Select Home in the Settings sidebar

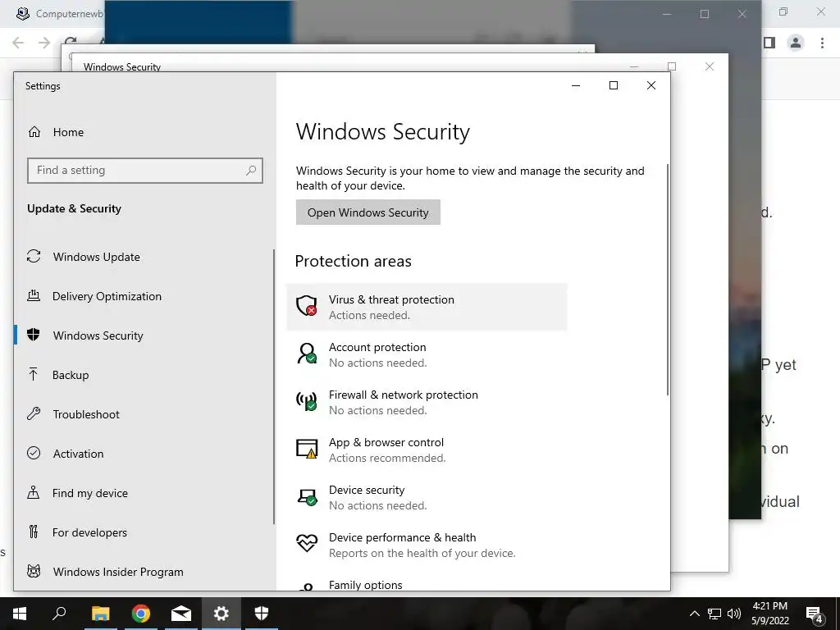tap(144, 132)
